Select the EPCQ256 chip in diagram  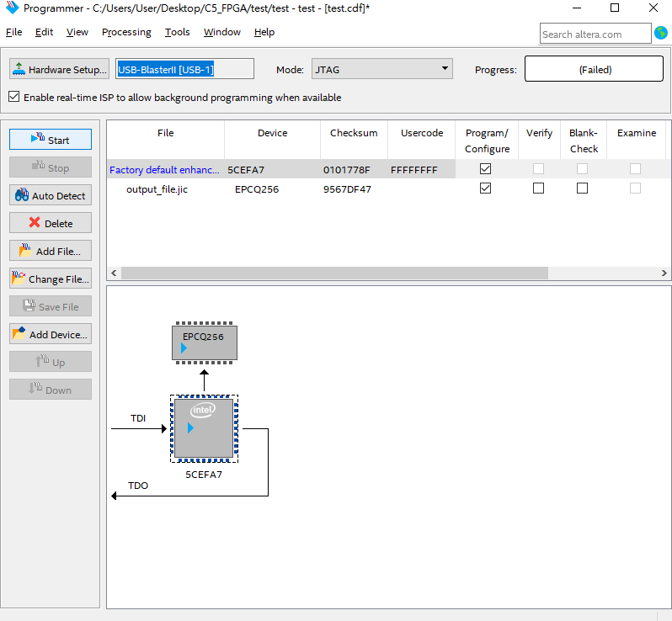pos(205,342)
